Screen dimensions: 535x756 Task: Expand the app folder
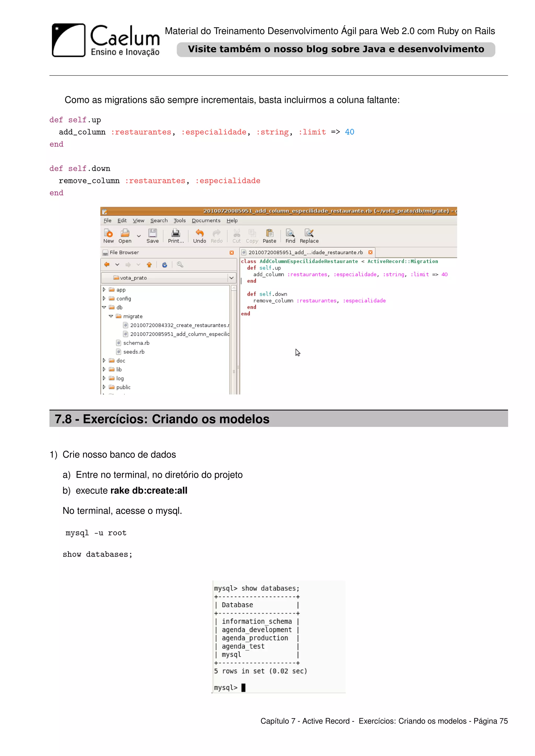pos(104,290)
